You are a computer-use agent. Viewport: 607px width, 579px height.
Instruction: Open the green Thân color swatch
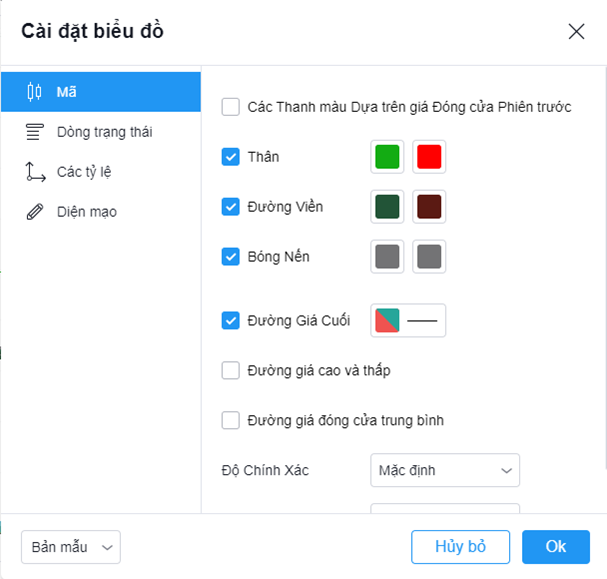pyautogui.click(x=387, y=157)
